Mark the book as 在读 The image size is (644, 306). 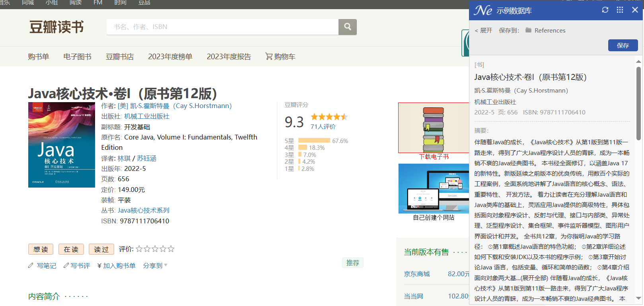tap(71, 249)
